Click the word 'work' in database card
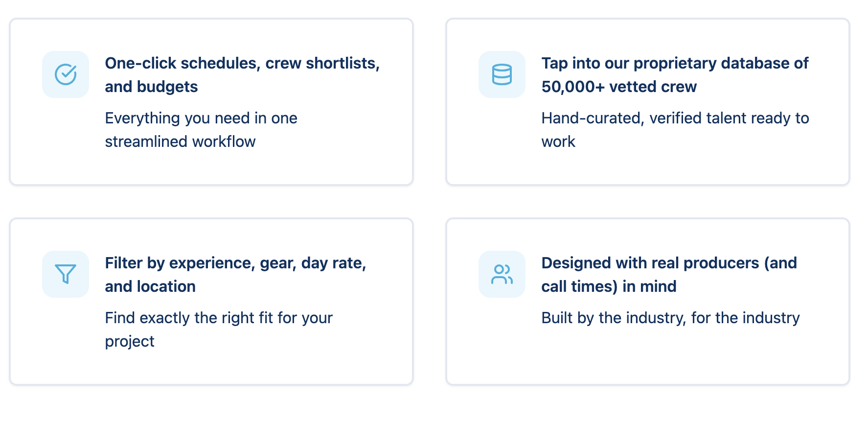Viewport: 868px width, 425px height. [558, 142]
